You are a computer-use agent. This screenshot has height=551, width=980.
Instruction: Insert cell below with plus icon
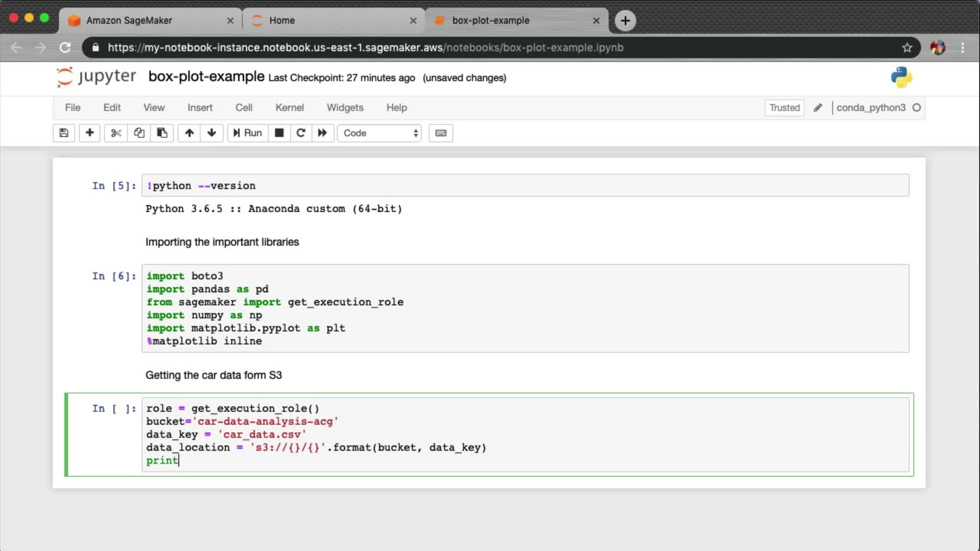click(x=89, y=133)
